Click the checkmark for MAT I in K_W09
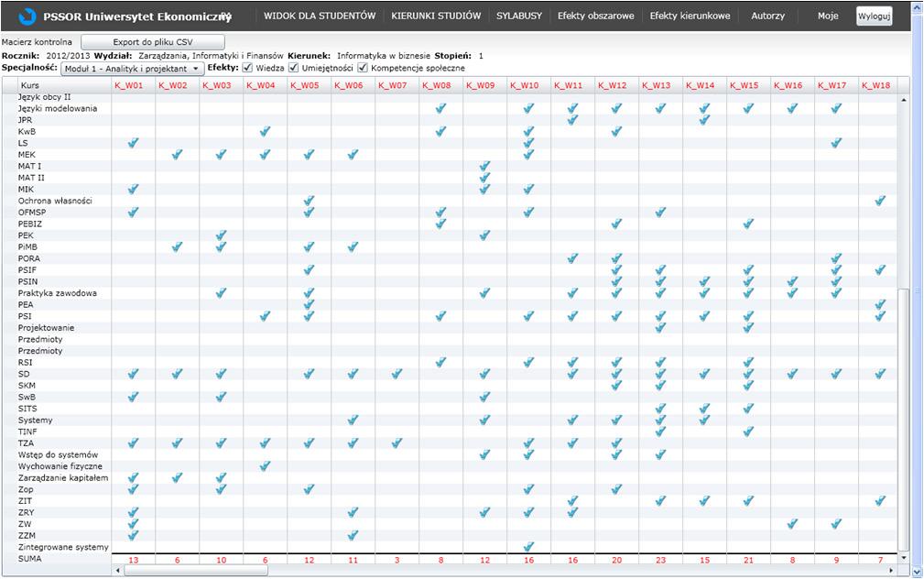Image resolution: width=924 pixels, height=579 pixels. (x=485, y=166)
